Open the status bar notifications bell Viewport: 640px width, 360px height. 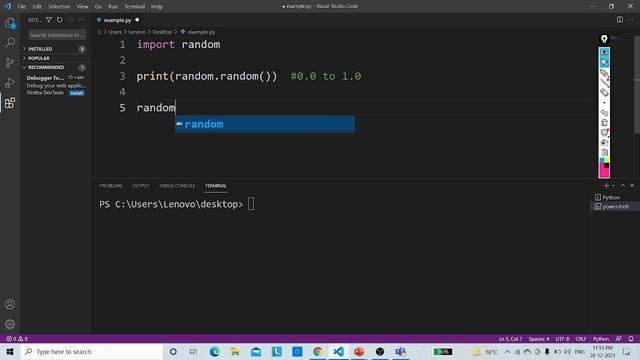[631, 339]
